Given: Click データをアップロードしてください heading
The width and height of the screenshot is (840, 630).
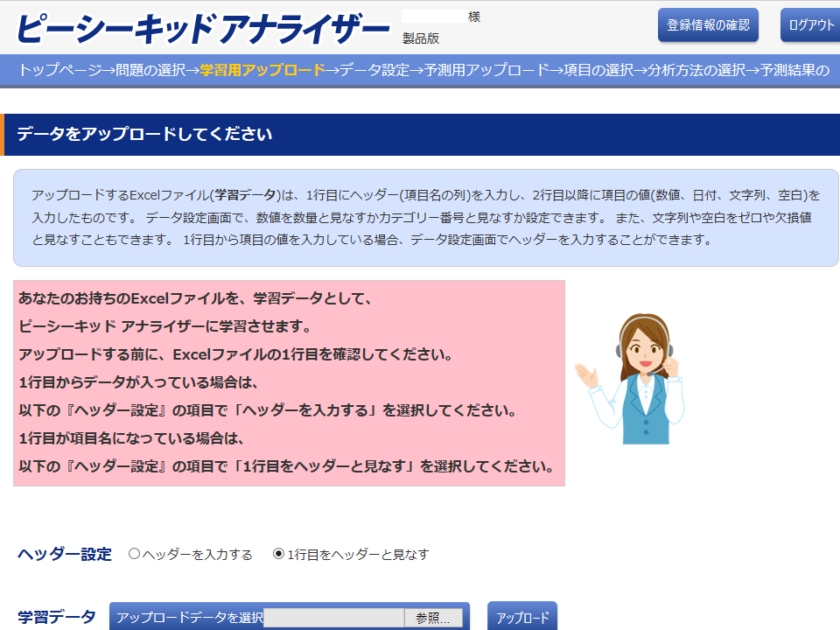Looking at the screenshot, I should click(144, 134).
